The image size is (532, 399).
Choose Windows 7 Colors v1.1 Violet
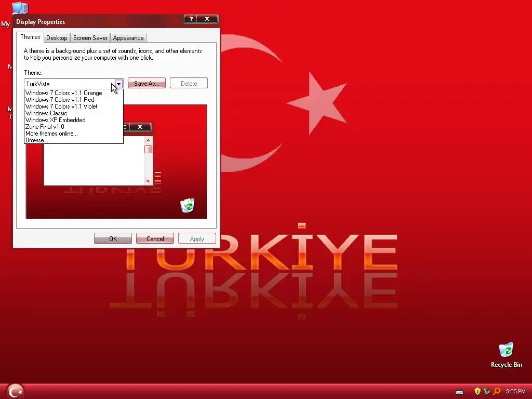click(74, 107)
